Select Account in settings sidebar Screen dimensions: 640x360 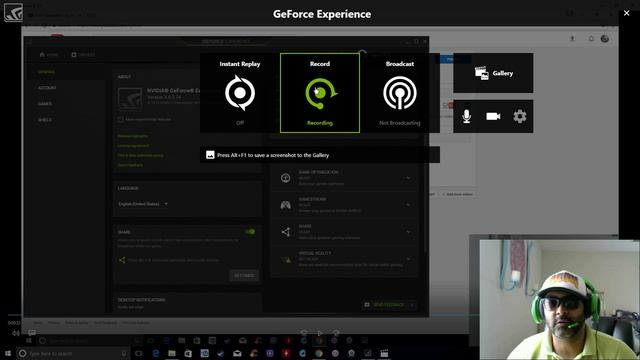click(47, 88)
